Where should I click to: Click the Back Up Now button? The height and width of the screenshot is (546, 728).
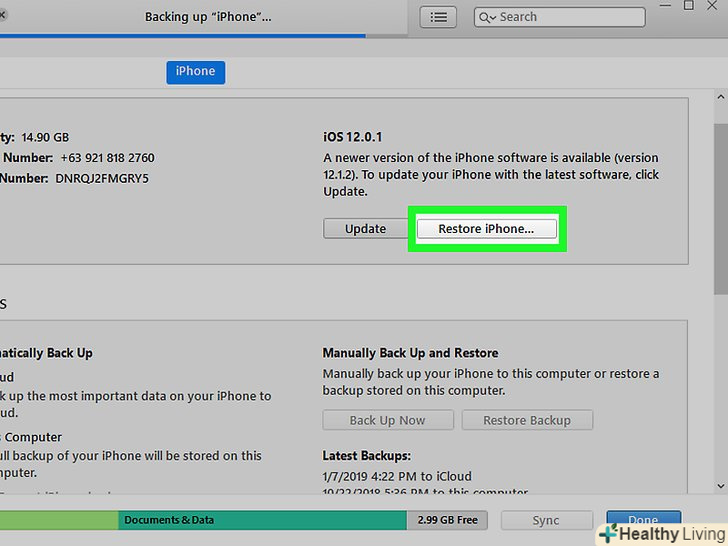(x=388, y=420)
